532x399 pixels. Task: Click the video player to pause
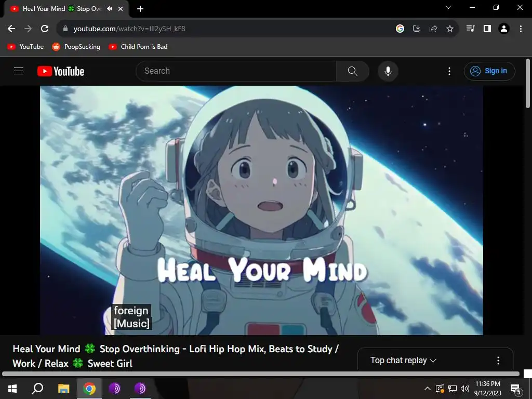point(261,210)
